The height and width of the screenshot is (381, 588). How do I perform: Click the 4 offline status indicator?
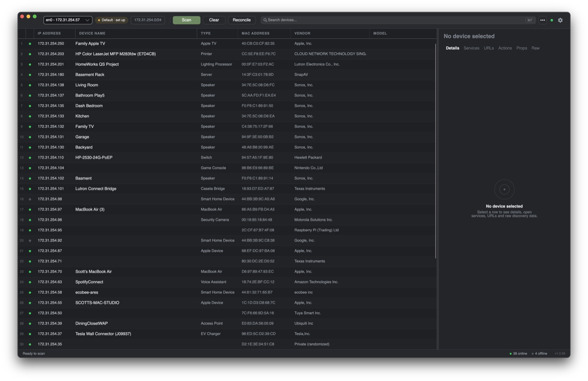click(540, 354)
